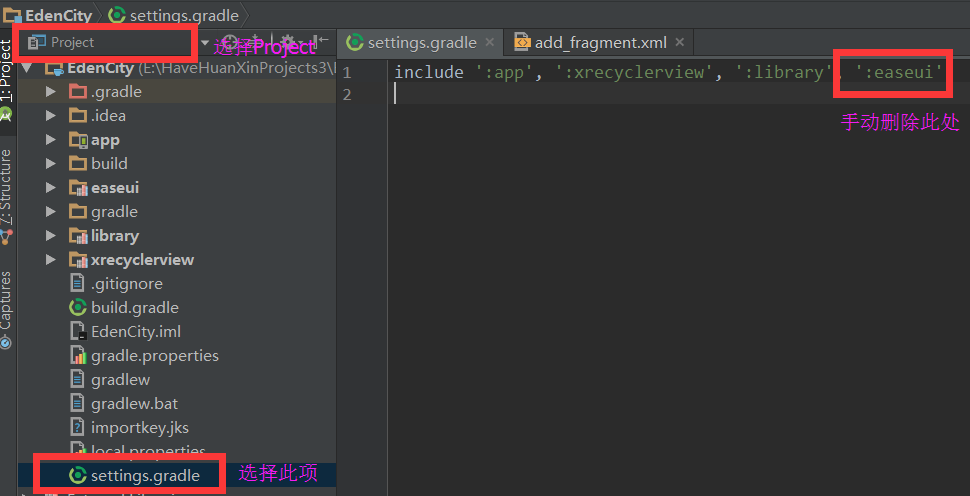Viewport: 970px width, 496px height.
Task: Switch to the settings.gradle editor tab
Action: click(421, 43)
